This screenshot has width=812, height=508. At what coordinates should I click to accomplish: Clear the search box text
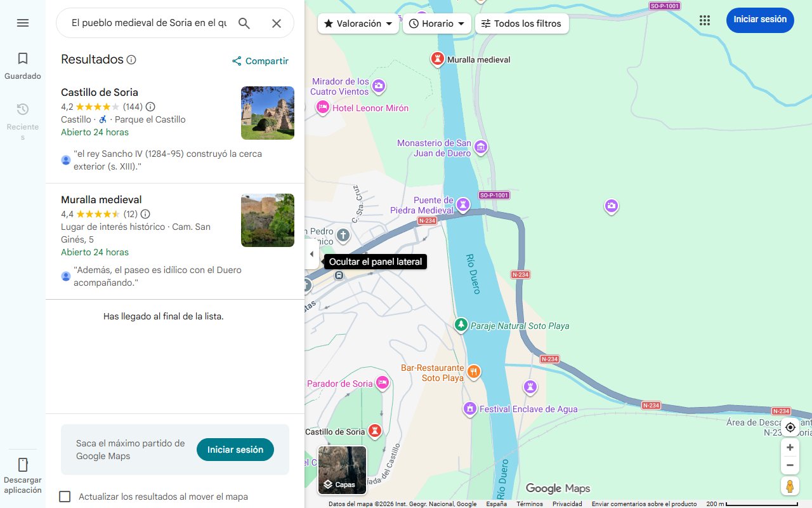(x=277, y=23)
